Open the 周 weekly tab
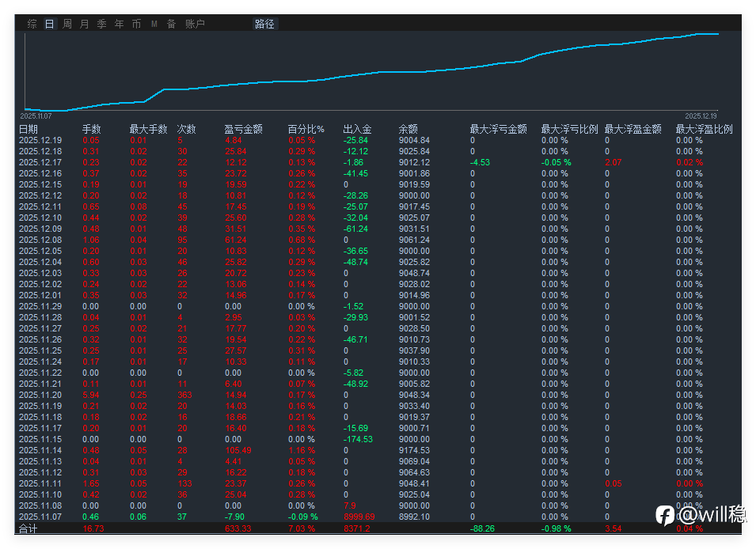This screenshot has width=756, height=549. [x=67, y=24]
